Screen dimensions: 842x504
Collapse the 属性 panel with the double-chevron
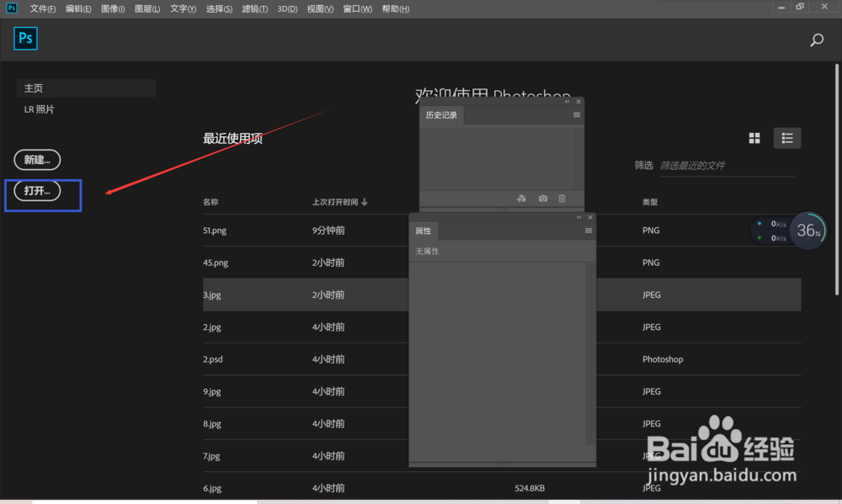coord(578,217)
